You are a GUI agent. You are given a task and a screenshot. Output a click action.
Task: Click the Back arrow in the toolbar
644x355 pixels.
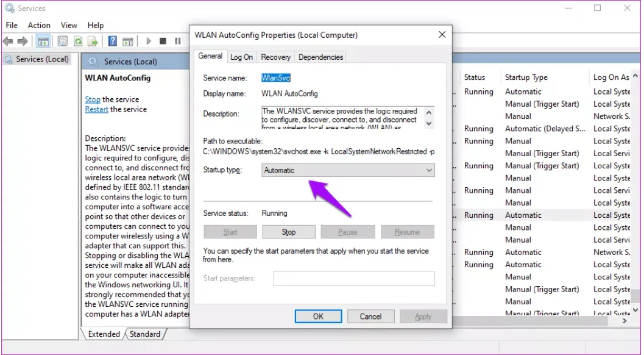pyautogui.click(x=8, y=41)
